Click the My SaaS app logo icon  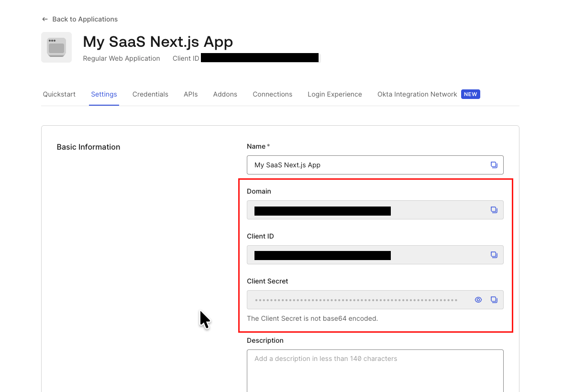pos(56,47)
